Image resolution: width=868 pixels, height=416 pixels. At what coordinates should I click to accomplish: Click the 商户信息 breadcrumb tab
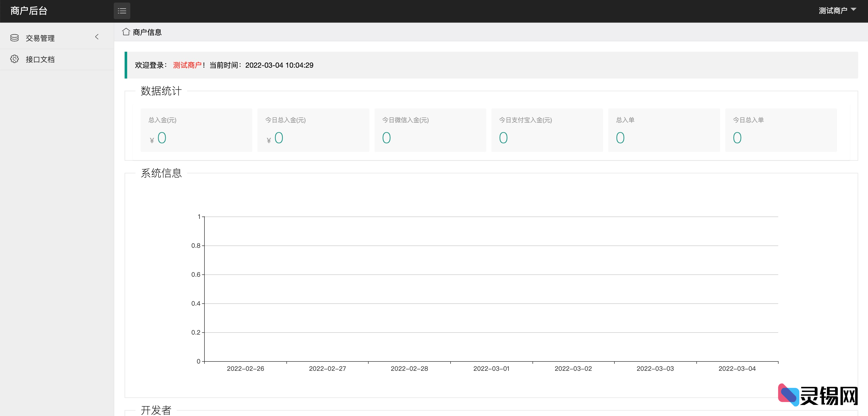tap(147, 32)
